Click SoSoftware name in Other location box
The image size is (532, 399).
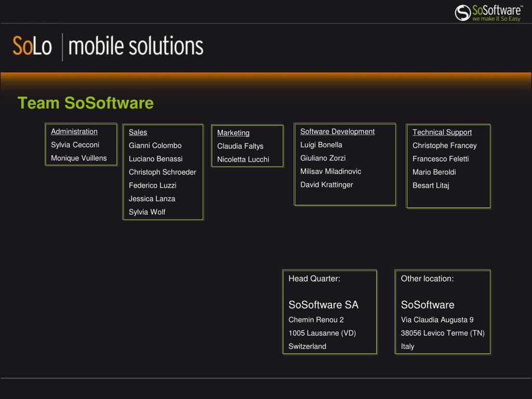coord(428,304)
